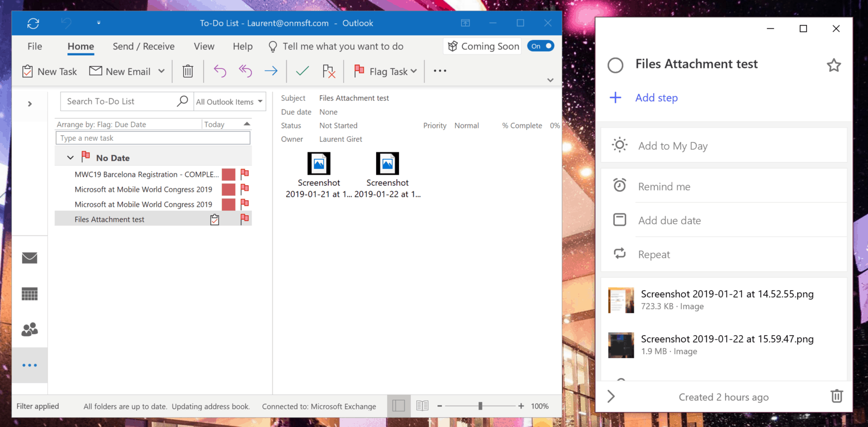868x427 pixels.
Task: Open the All Outlook Items dropdown
Action: 230,102
